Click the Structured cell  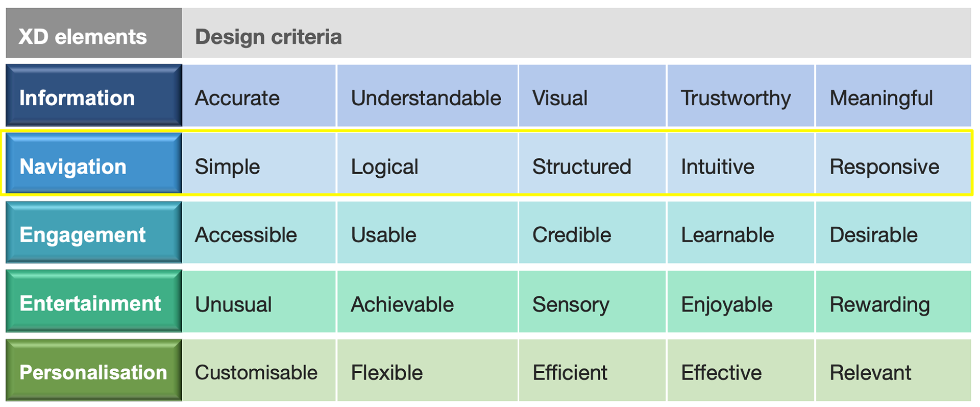coord(593,163)
